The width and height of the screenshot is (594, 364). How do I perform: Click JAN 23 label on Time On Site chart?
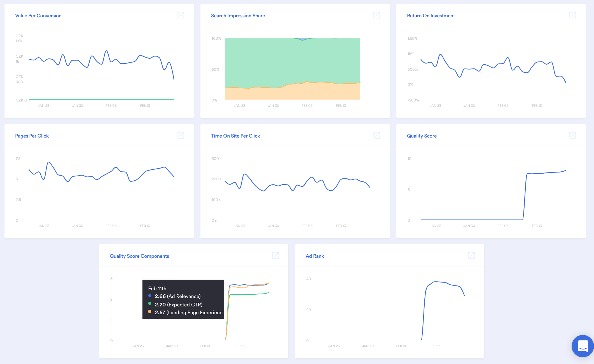coord(239,226)
